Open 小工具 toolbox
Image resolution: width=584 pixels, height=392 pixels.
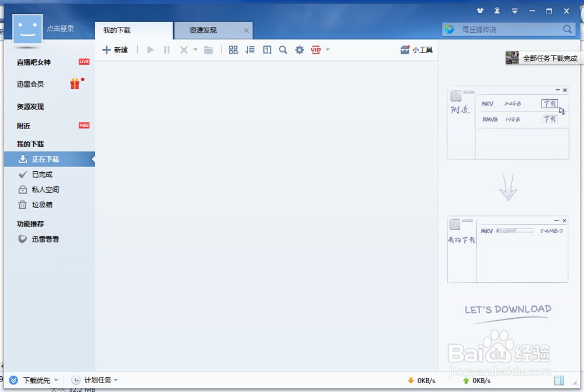tap(416, 50)
